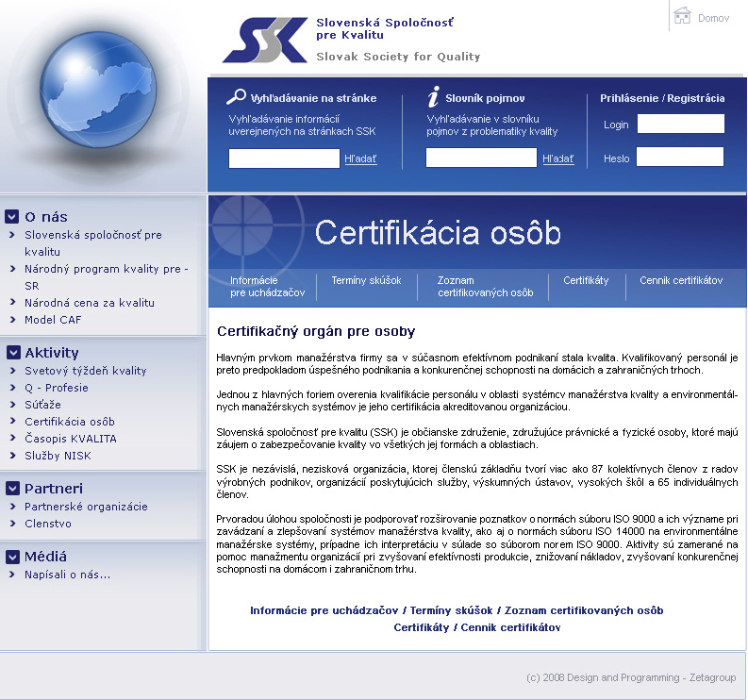This screenshot has height=700, width=748.
Task: Click Hľadať under Slovník pojmov
Action: pyautogui.click(x=558, y=158)
